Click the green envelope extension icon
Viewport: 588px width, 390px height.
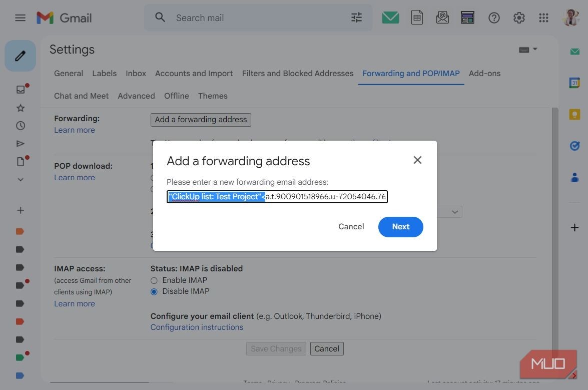pos(390,18)
